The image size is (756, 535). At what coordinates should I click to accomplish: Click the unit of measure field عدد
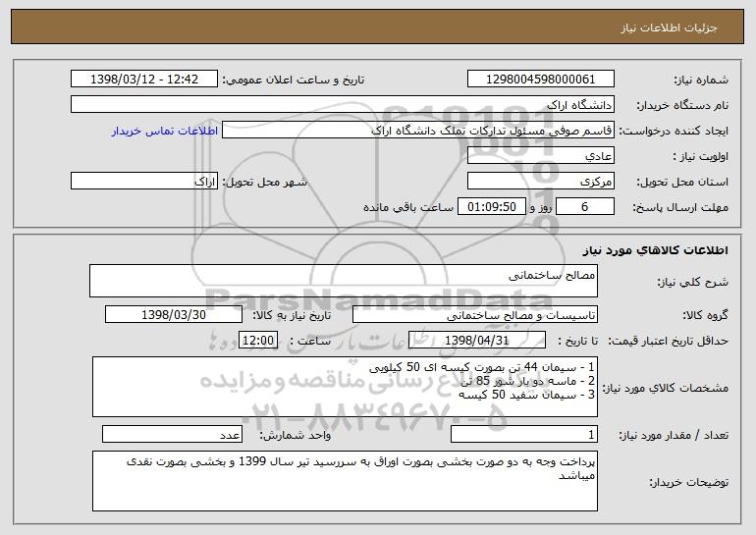click(x=172, y=434)
